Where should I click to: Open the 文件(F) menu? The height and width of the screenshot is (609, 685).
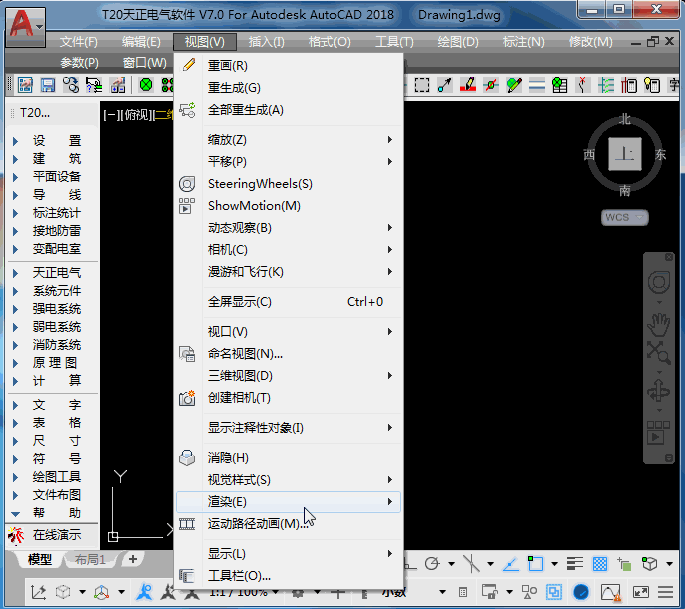[79, 42]
